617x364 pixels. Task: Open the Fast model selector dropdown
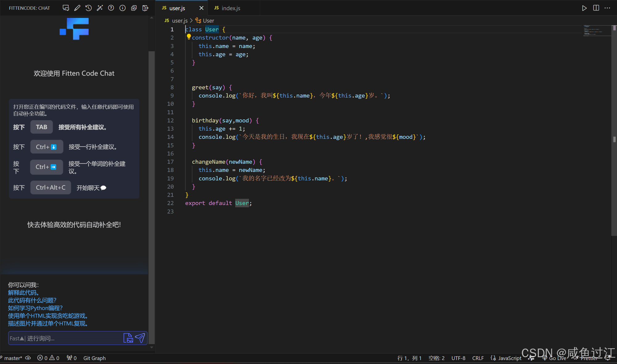pos(17,338)
